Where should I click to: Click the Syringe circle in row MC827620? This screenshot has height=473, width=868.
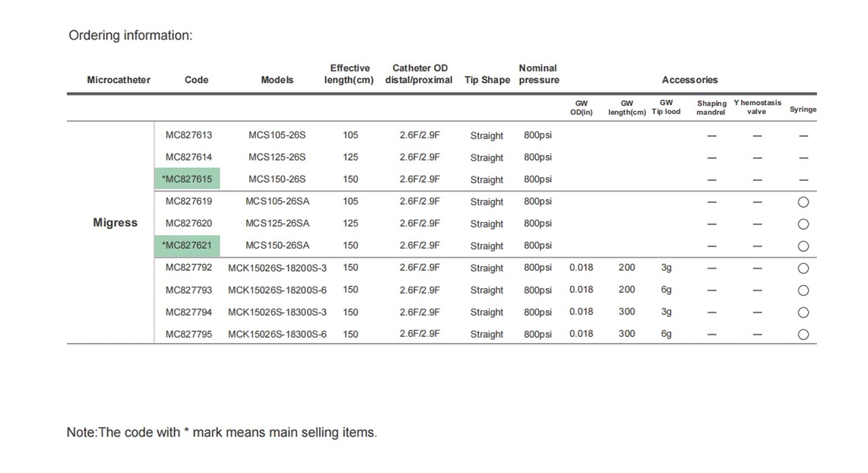coord(803,224)
